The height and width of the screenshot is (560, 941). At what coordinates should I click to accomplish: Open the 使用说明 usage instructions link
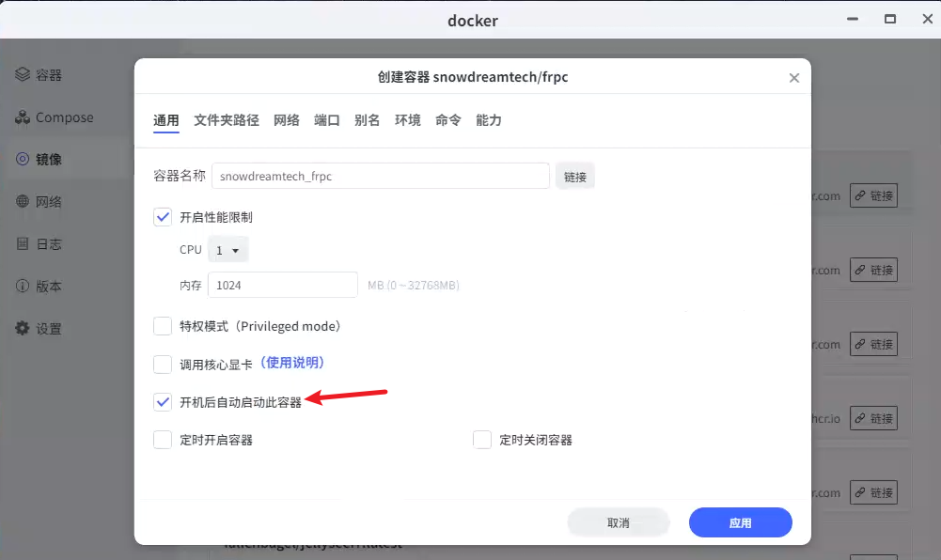pyautogui.click(x=293, y=363)
